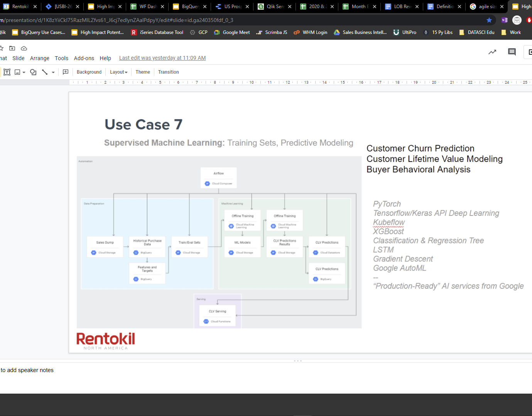
Task: Open the iSeries Database Tool bookmark
Action: click(x=157, y=32)
